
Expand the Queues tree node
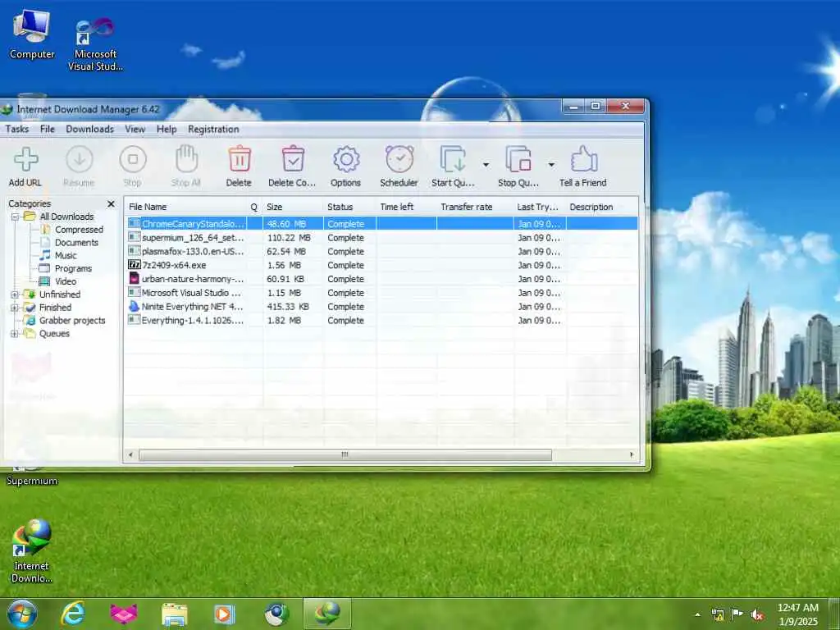click(x=15, y=334)
